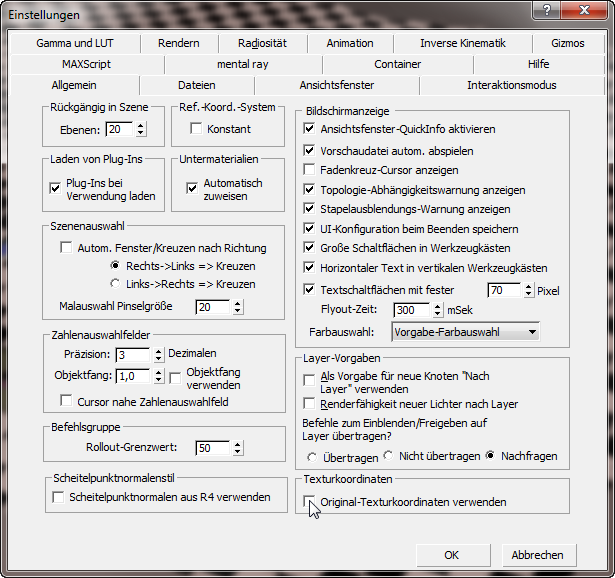615x578 pixels.
Task: Open the Hilfe tab
Action: point(539,64)
